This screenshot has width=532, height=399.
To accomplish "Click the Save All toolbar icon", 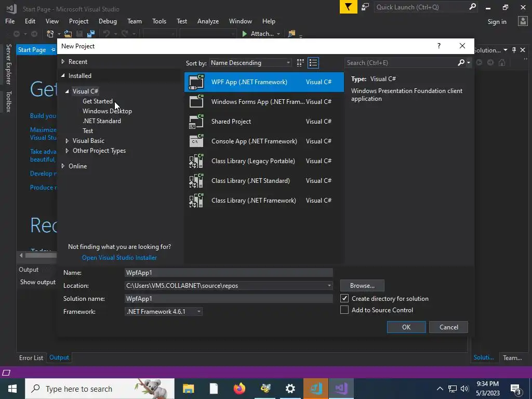I will [91, 34].
